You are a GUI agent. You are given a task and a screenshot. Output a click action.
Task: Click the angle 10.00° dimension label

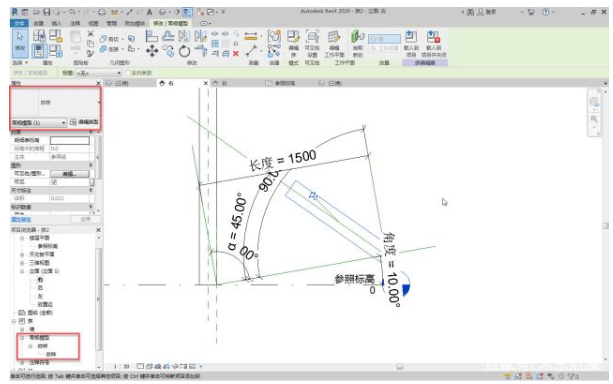point(392,270)
